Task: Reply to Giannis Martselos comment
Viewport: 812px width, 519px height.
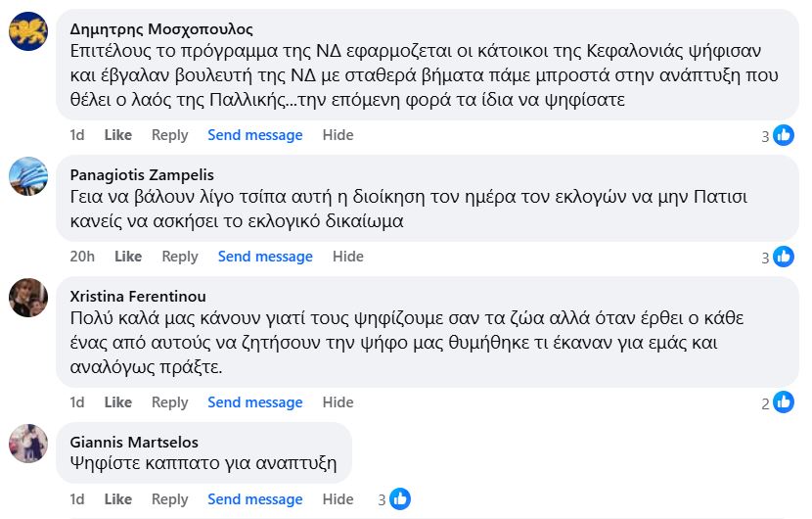Action: [x=169, y=499]
